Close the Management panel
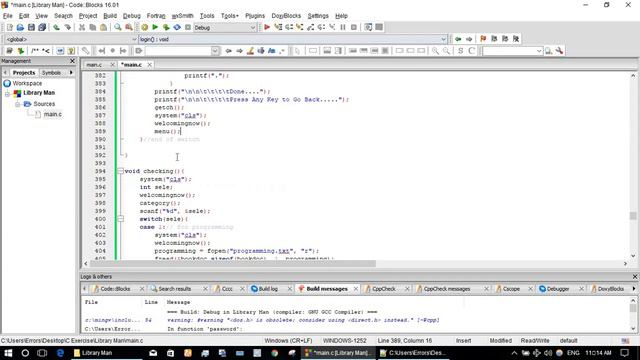This screenshot has height=360, width=640. [x=72, y=61]
